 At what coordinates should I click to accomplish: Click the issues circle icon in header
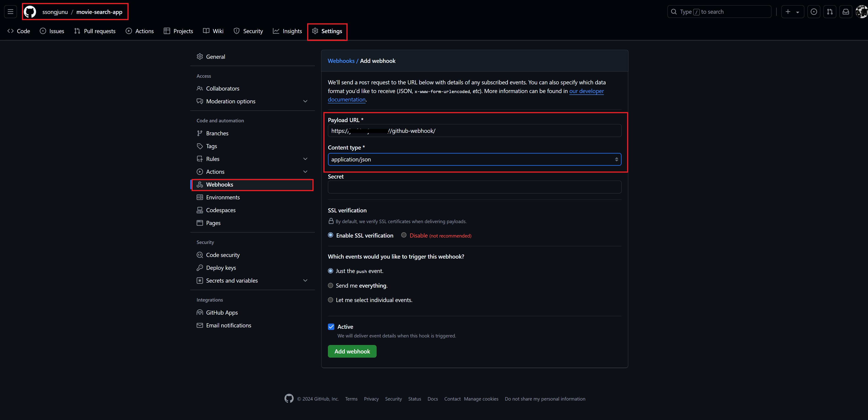click(x=813, y=12)
